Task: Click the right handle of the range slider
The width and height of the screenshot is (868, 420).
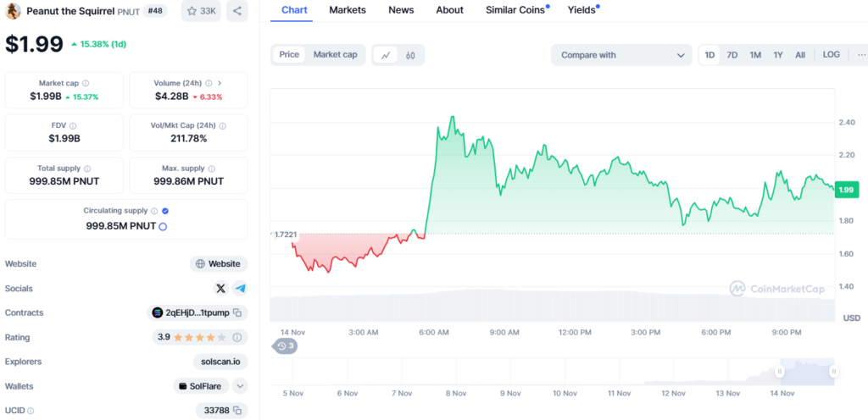Action: [834, 372]
